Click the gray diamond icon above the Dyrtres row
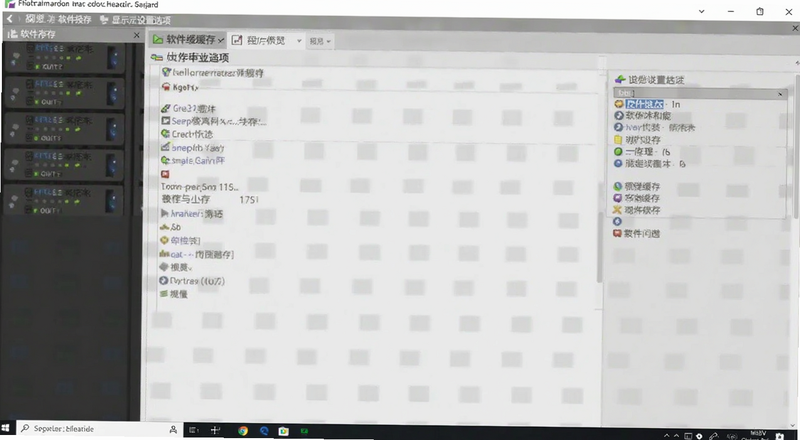The width and height of the screenshot is (800, 440). [164, 267]
